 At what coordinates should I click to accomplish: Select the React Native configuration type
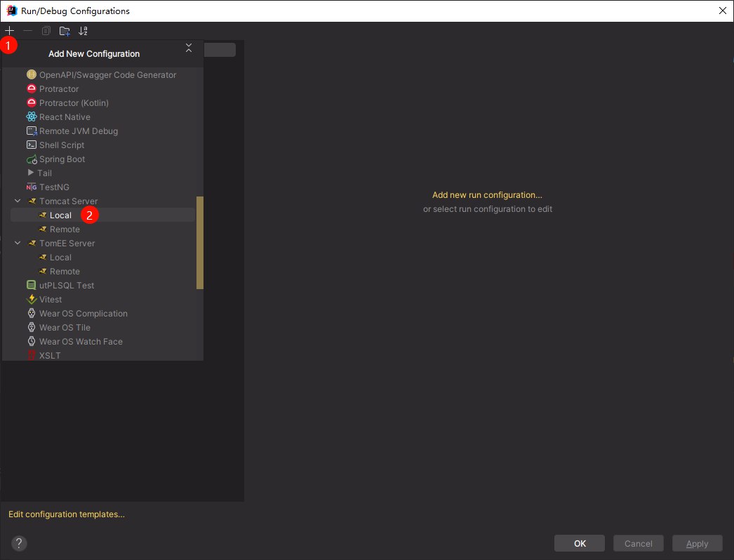tap(64, 117)
